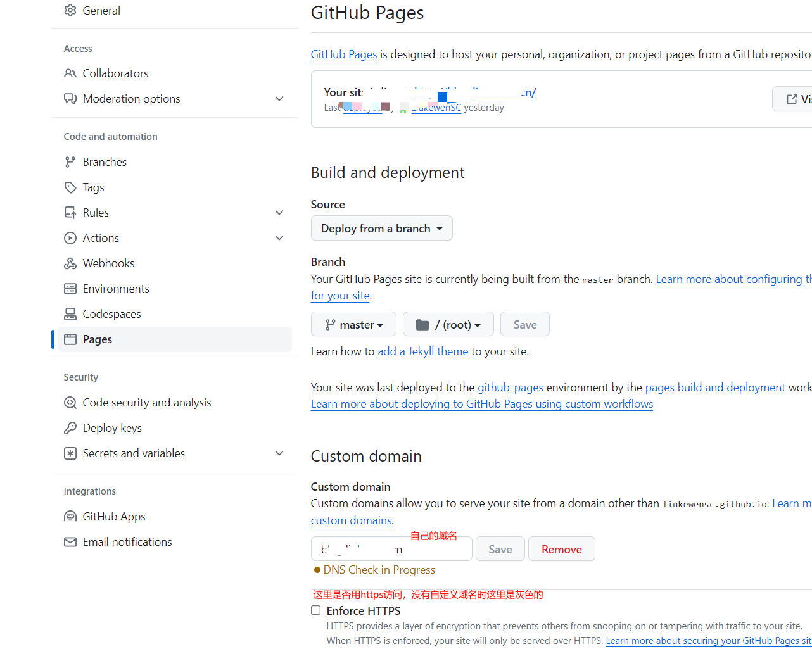Click the Actions play-circle icon
812x649 pixels.
[x=70, y=238]
